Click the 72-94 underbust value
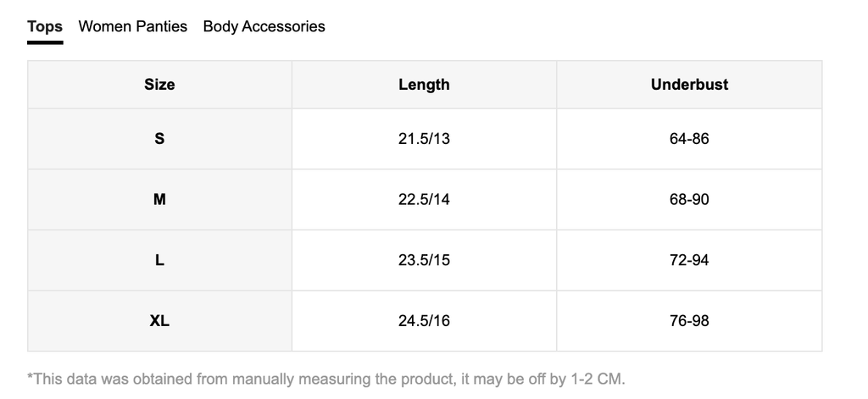 689,260
